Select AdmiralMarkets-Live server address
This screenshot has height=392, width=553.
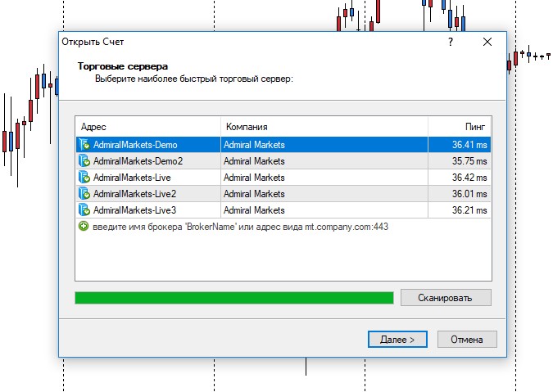point(132,177)
